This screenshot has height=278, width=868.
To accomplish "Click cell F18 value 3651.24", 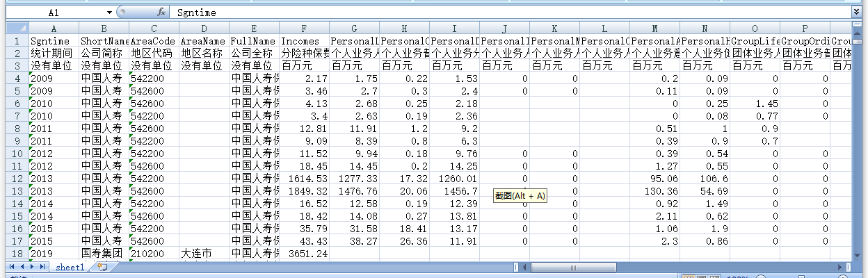I will tap(305, 254).
